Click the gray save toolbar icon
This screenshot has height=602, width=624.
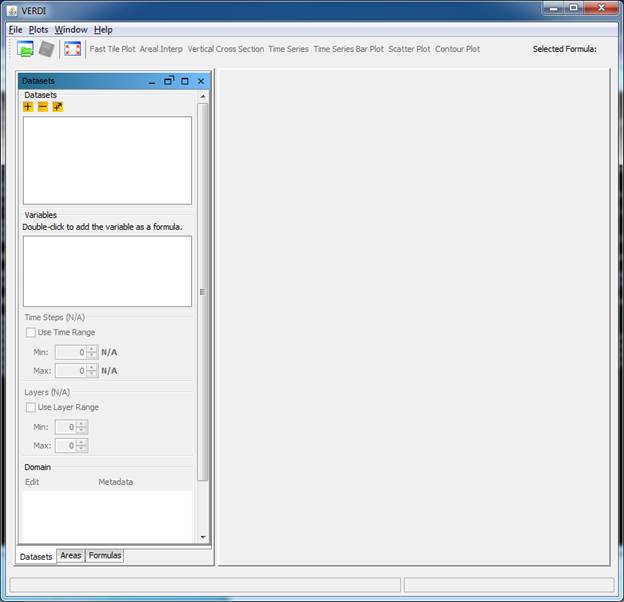tap(47, 49)
